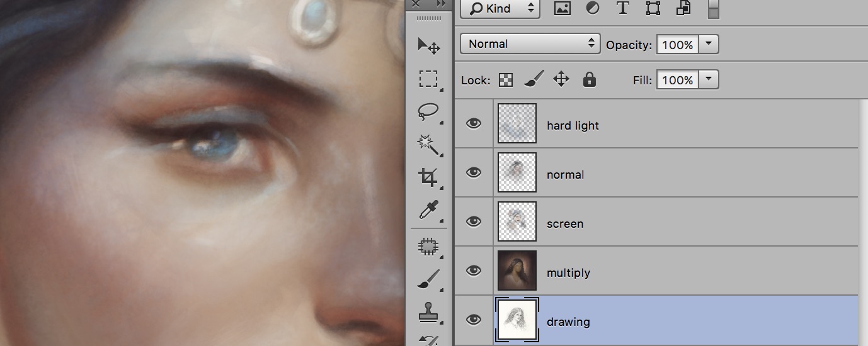
Task: Select the Lasso tool
Action: [x=429, y=112]
